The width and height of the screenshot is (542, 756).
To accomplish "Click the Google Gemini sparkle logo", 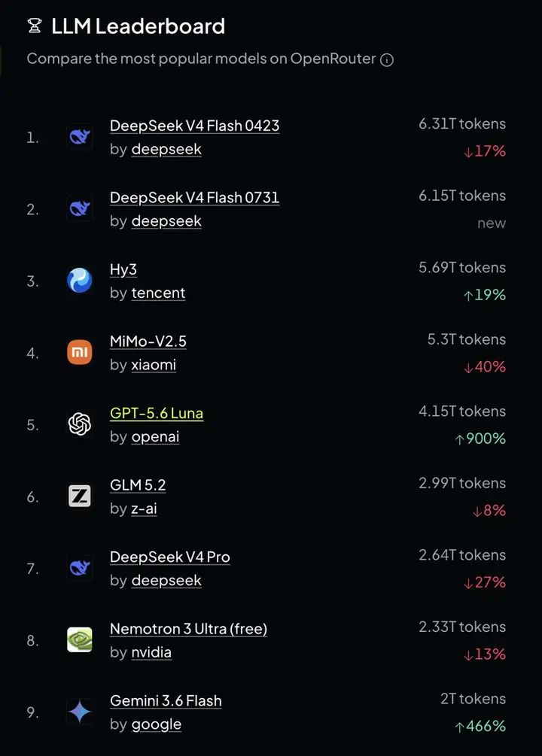I will 80,712.
